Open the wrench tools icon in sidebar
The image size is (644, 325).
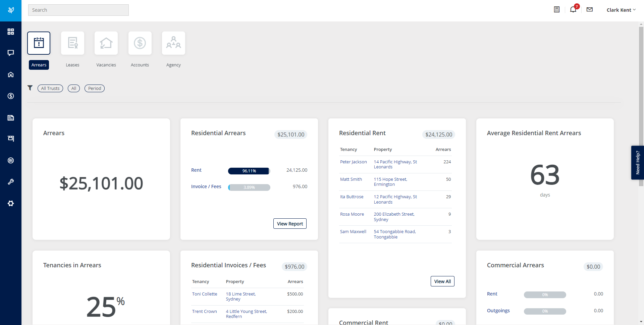(11, 182)
